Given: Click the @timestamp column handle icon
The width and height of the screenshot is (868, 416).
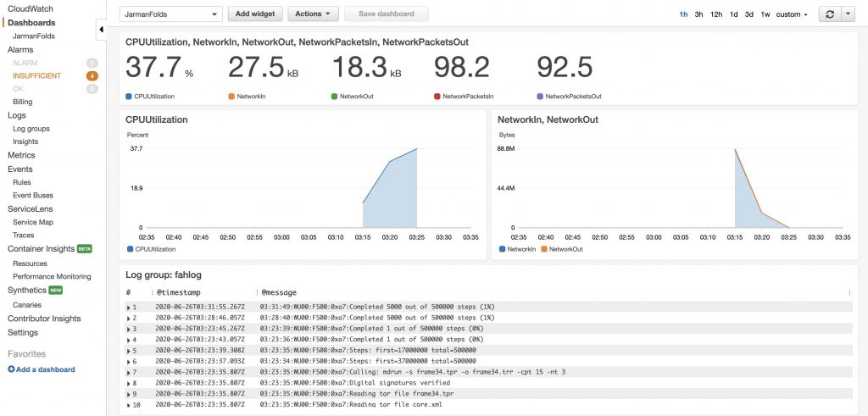Looking at the screenshot, I should pos(153,292).
